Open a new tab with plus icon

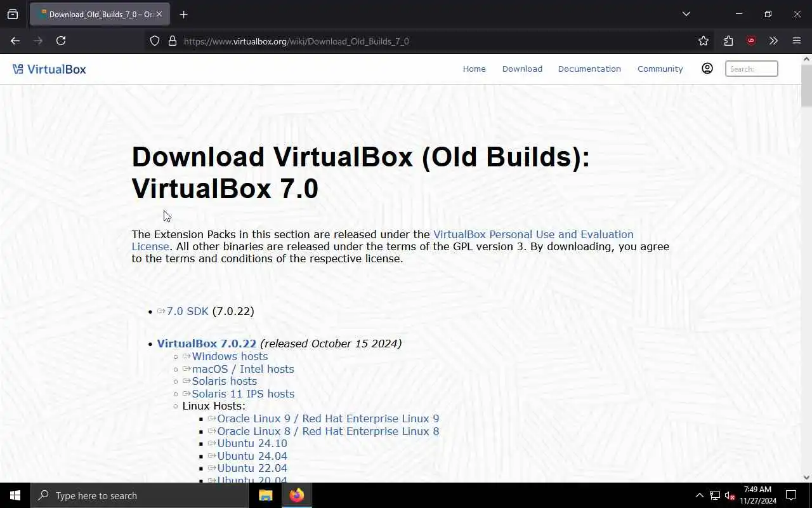tap(183, 14)
